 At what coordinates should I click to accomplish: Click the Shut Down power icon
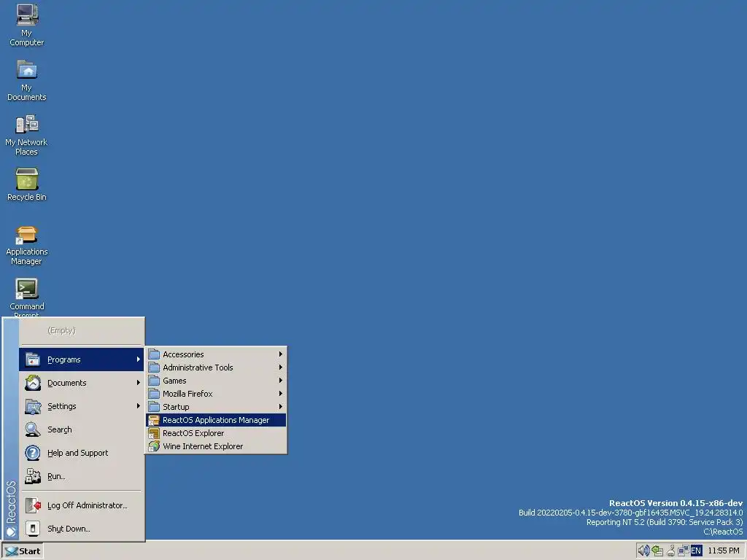pos(33,529)
